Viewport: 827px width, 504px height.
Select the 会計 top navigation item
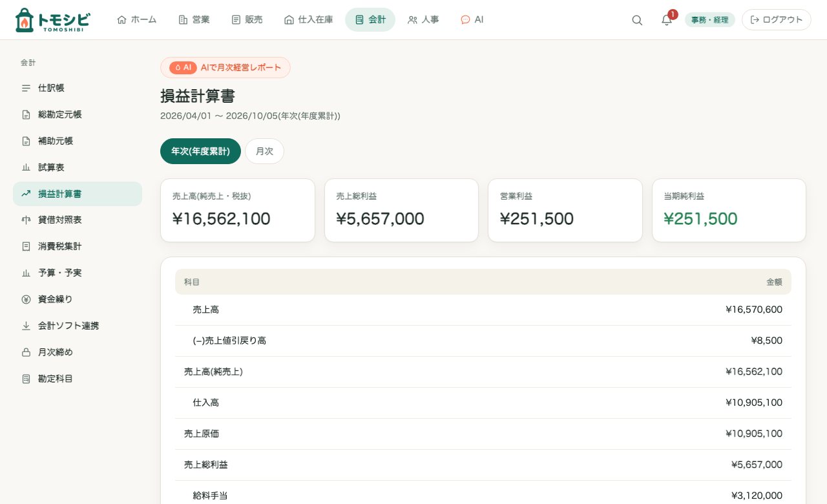click(370, 20)
